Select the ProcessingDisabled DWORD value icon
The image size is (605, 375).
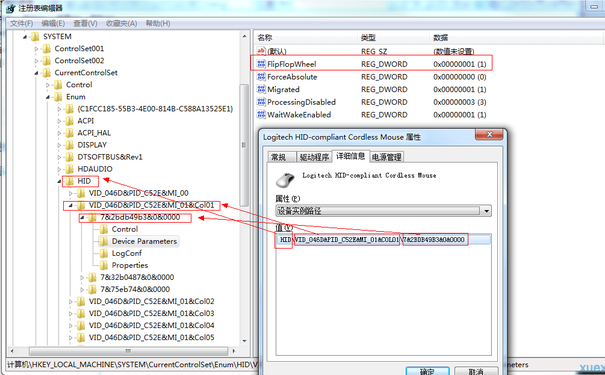pyautogui.click(x=261, y=102)
